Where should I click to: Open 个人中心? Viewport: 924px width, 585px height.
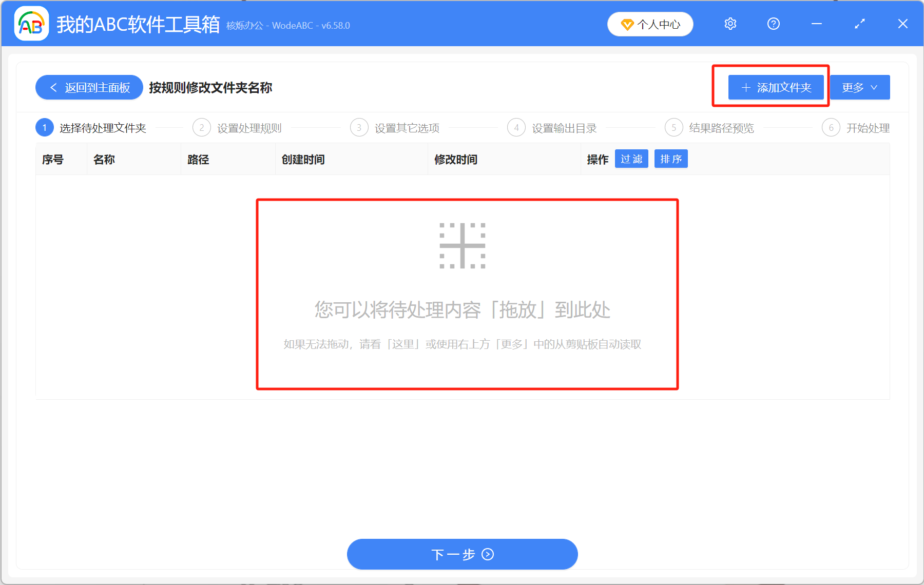click(650, 24)
